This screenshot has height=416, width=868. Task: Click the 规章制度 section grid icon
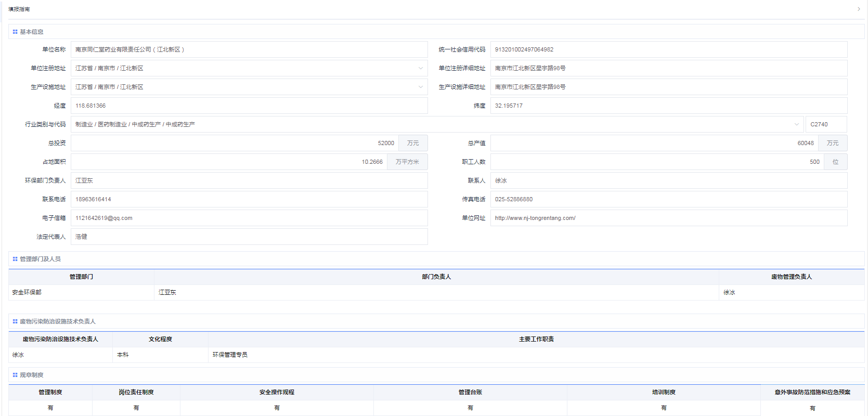15,375
